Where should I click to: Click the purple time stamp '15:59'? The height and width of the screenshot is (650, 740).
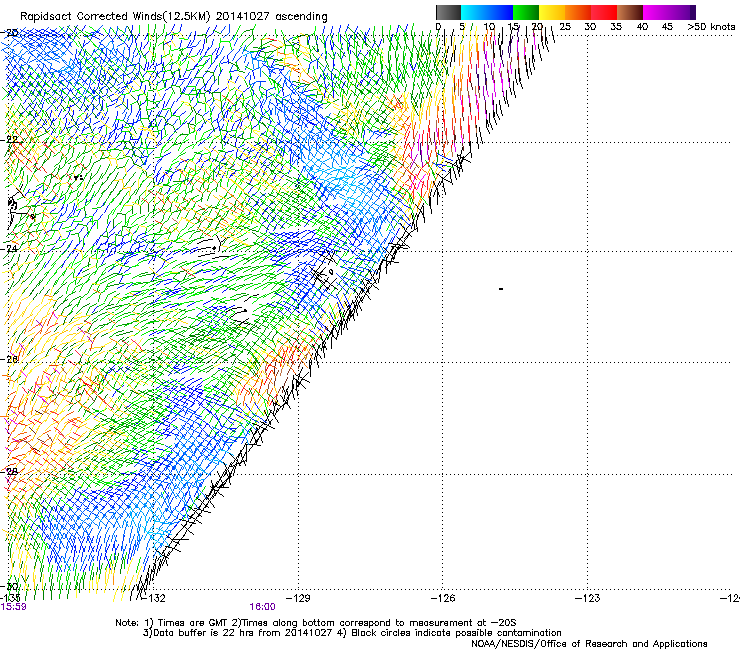point(13,607)
